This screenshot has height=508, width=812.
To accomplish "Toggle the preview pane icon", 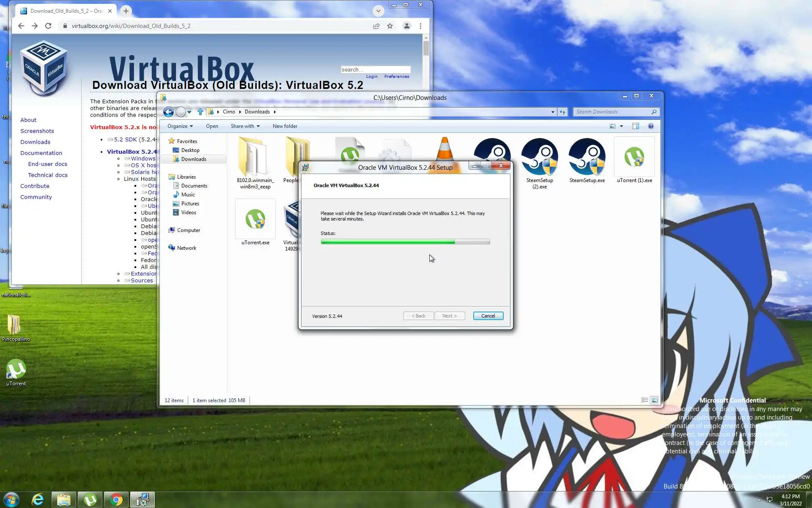I will (x=635, y=126).
